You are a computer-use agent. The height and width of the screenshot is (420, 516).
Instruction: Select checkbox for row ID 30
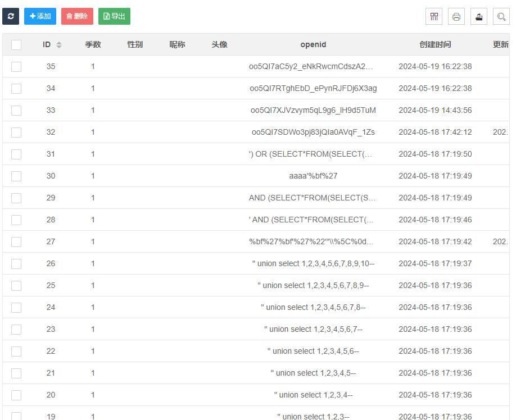(16, 176)
